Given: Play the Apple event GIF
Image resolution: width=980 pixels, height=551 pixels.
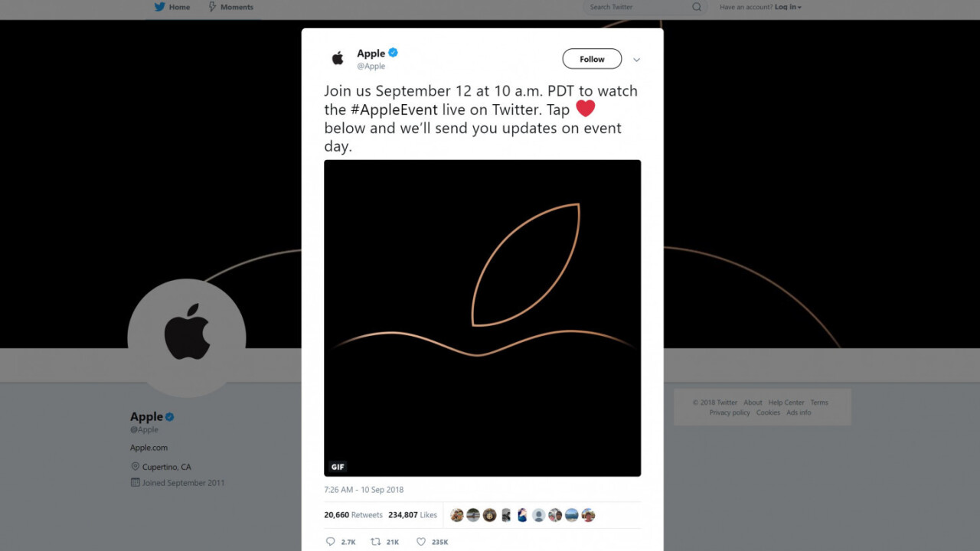Looking at the screenshot, I should click(482, 318).
